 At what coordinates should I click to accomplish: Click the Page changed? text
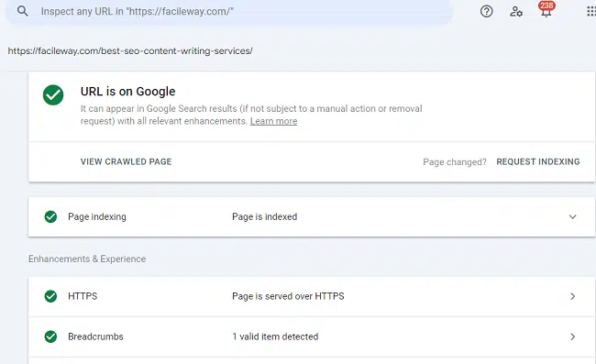455,162
